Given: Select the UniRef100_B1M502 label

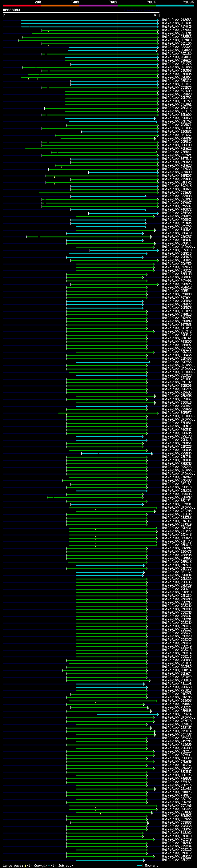Looking at the screenshot, I should point(176,230).
